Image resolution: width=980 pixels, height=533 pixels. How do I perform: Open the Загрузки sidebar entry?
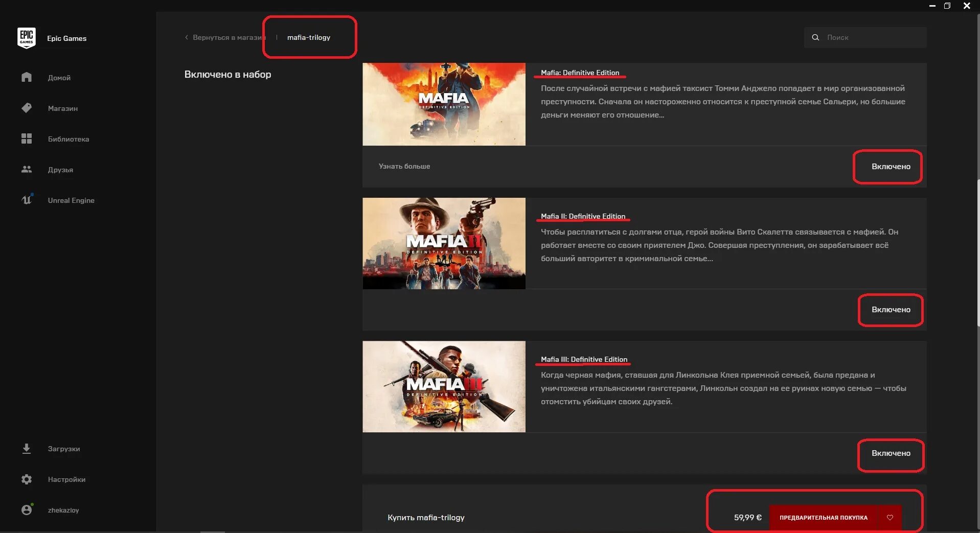(x=64, y=449)
